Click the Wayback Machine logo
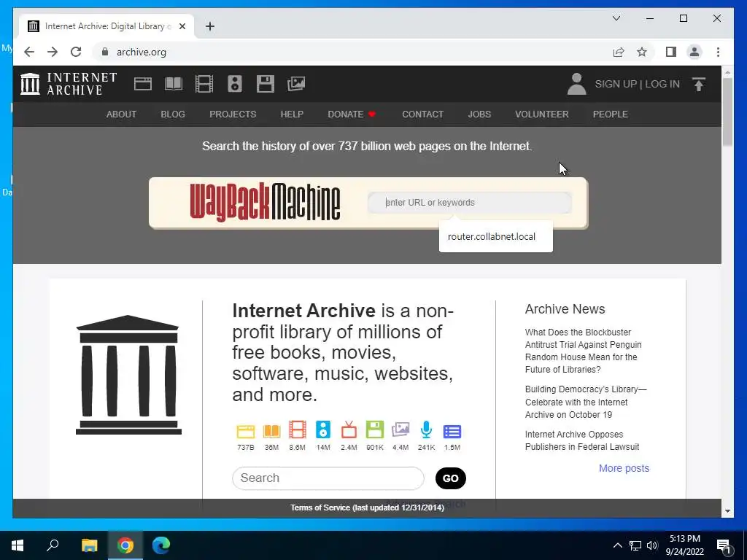 click(x=265, y=203)
